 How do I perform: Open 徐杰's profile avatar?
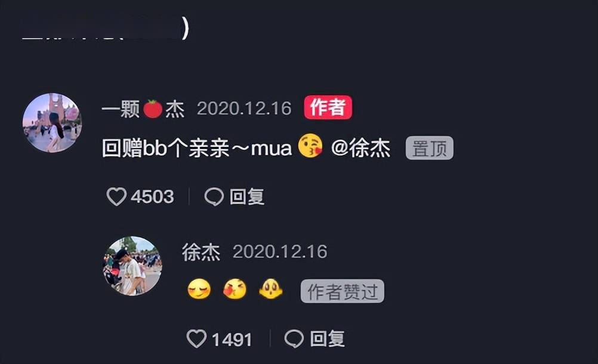click(132, 266)
